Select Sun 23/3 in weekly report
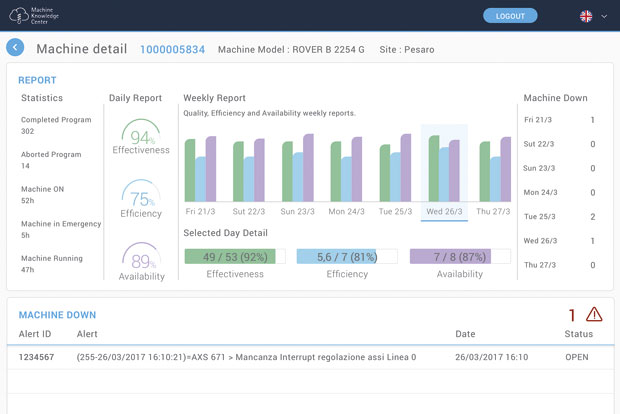This screenshot has height=414, width=620. (x=297, y=212)
